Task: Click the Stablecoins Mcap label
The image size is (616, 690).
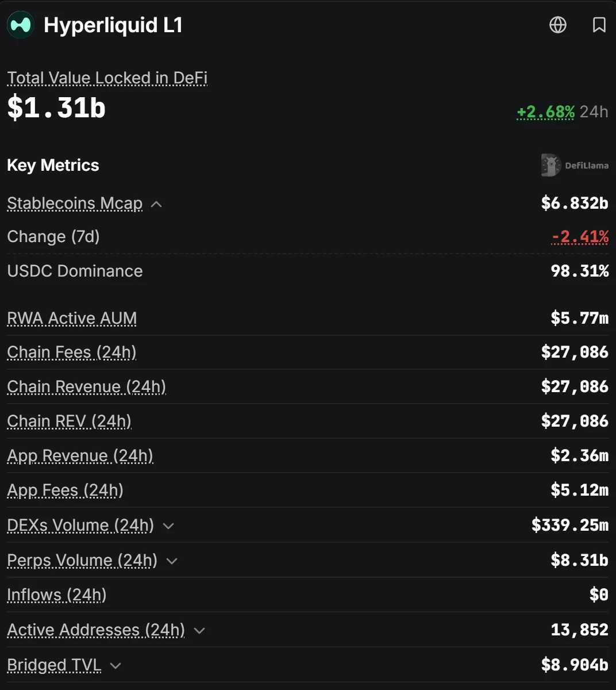Action: (75, 203)
